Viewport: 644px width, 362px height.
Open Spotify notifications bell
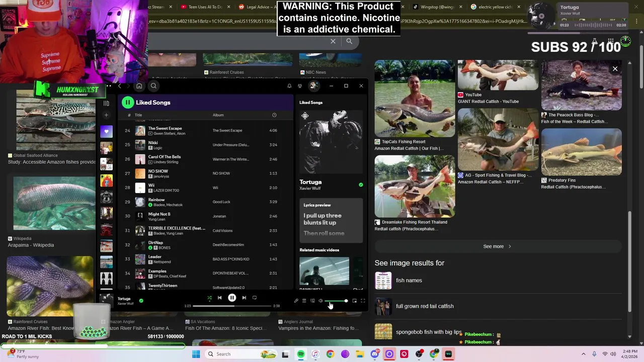coord(289,86)
